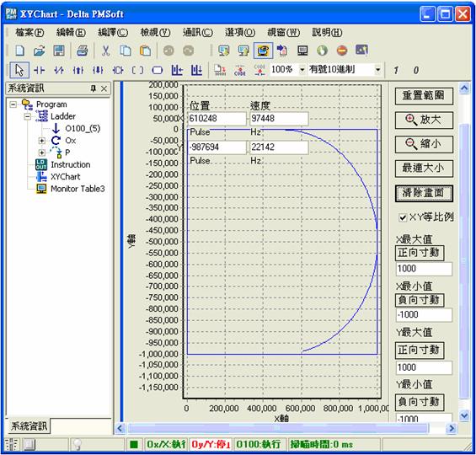The image size is (476, 455).
Task: Click the Paste clipboard icon
Action: point(146,51)
